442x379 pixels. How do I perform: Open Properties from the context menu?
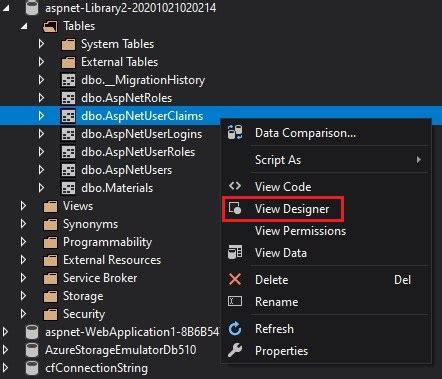point(326,351)
